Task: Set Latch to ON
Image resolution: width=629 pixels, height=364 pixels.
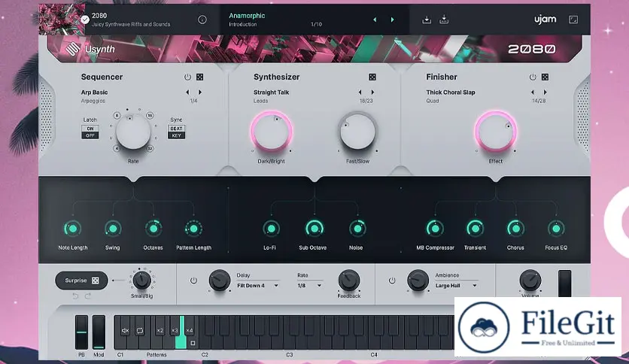Action: pyautogui.click(x=90, y=129)
